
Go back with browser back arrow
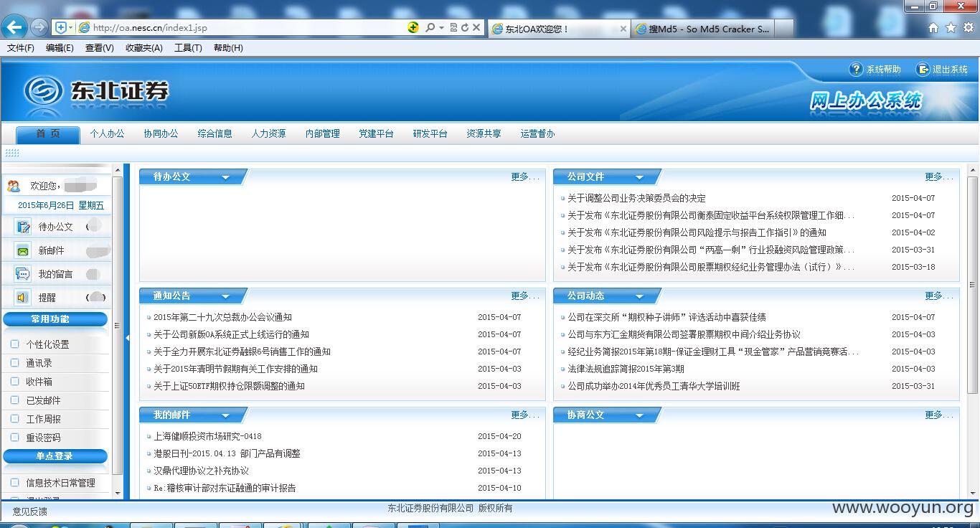14,27
